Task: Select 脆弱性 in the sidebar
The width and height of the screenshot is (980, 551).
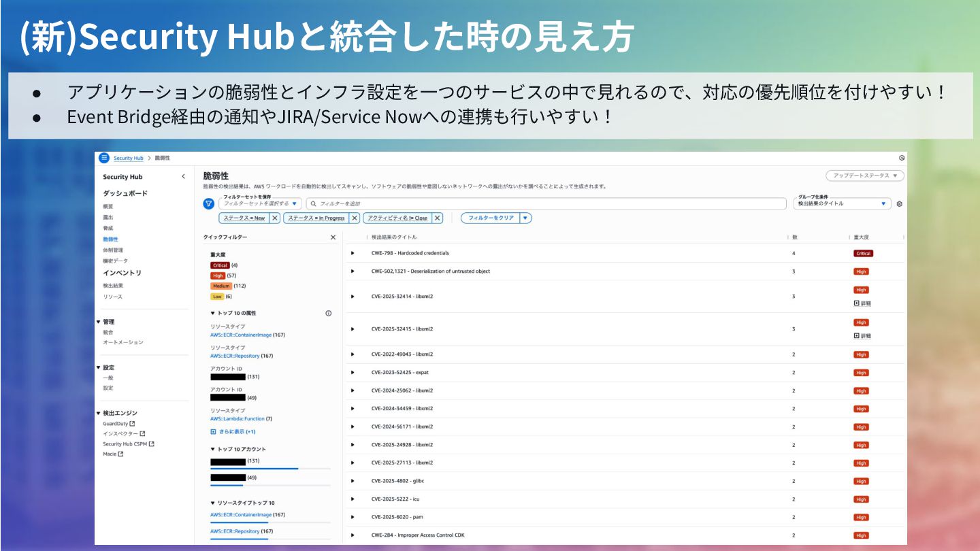Action: (x=110, y=239)
